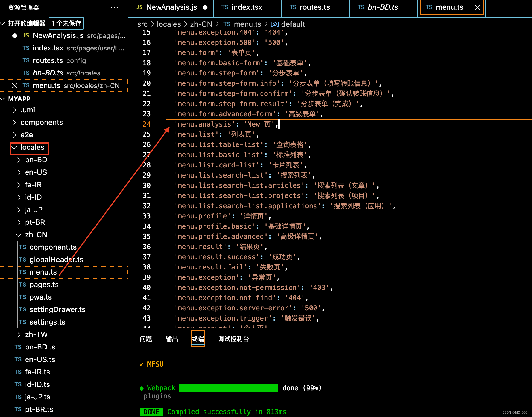Click the 1 个未保存 badge
The height and width of the screenshot is (417, 532).
(x=66, y=23)
